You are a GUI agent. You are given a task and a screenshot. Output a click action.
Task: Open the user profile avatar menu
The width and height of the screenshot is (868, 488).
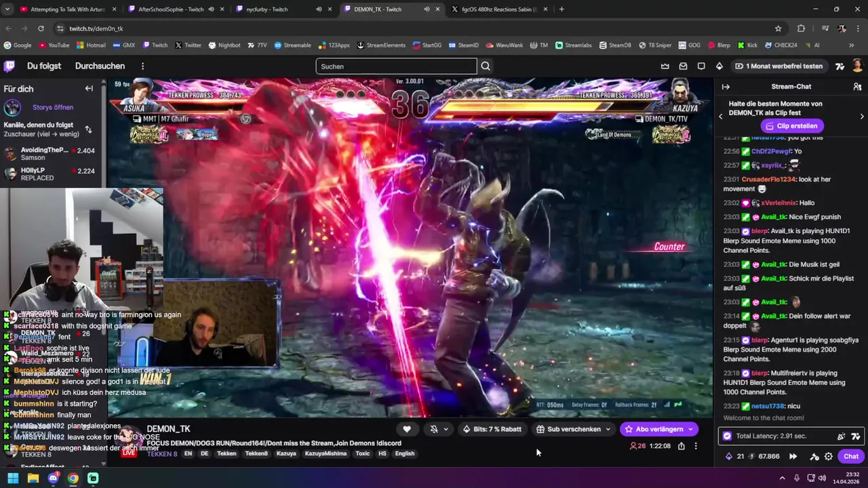[x=858, y=66]
